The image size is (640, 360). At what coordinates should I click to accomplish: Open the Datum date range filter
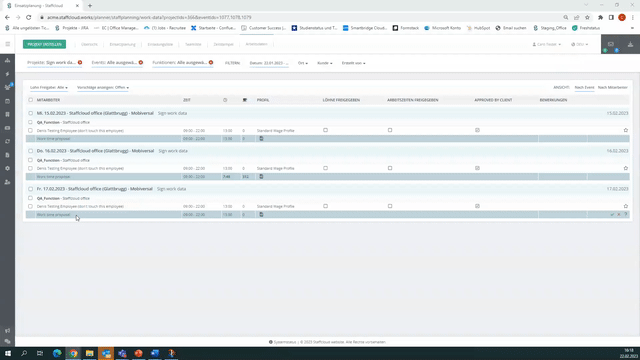(269, 63)
